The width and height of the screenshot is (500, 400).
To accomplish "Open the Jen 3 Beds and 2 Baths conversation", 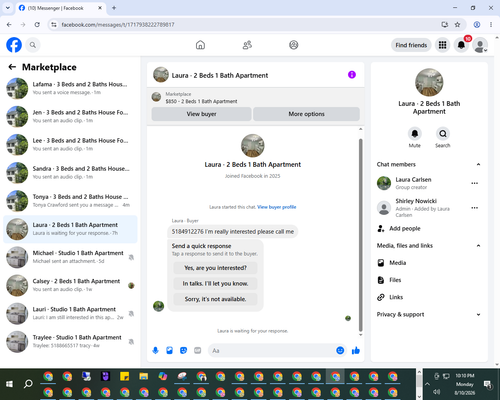I will pos(70,116).
